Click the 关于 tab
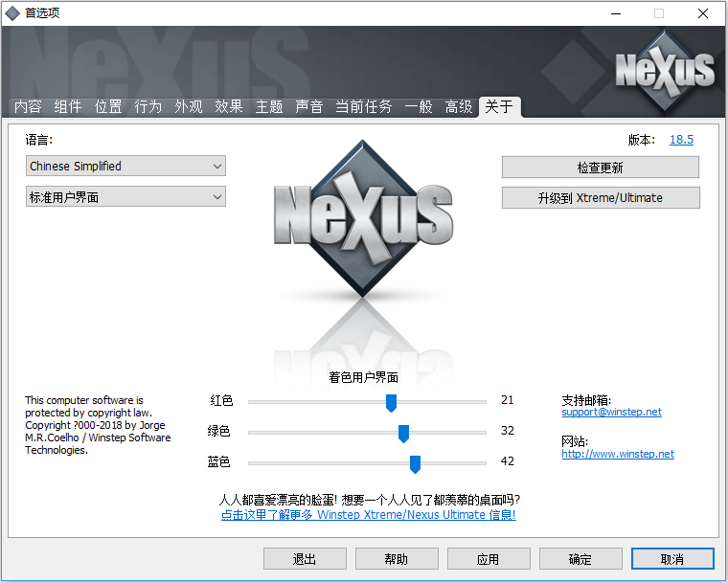Image resolution: width=728 pixels, height=583 pixels. 499,107
